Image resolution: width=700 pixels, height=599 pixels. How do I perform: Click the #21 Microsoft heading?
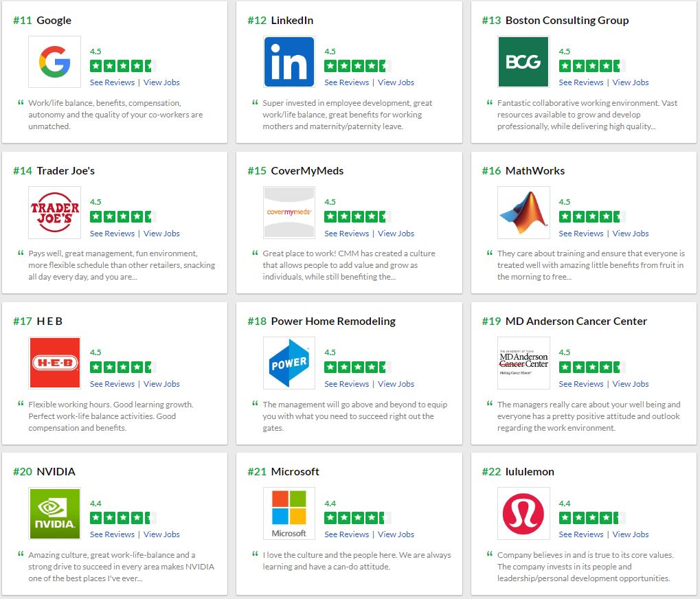(283, 471)
